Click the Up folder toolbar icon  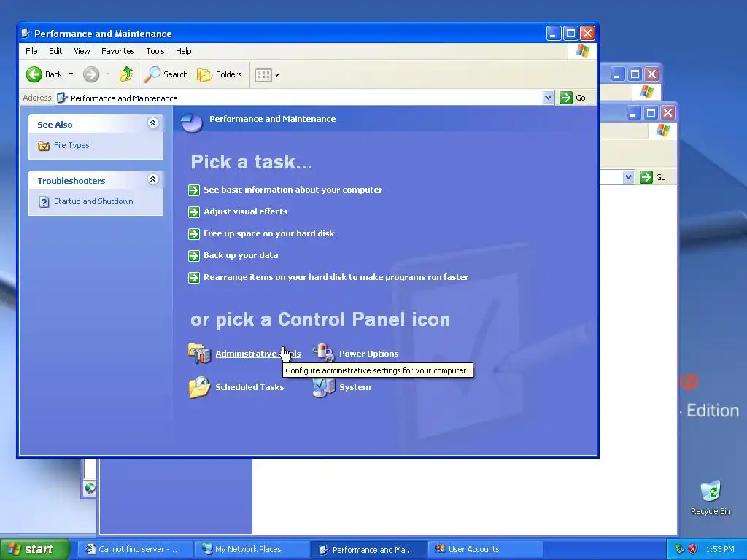click(x=125, y=74)
